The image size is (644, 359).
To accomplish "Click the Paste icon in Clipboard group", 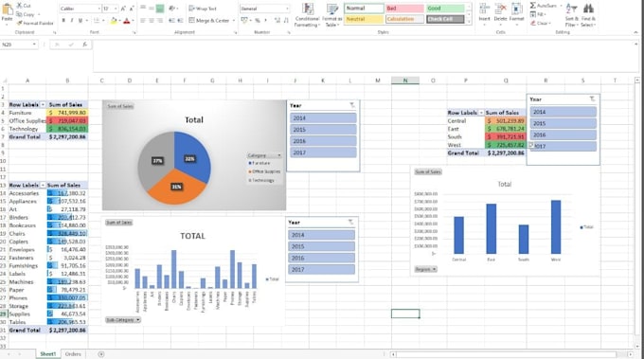I will pos(7,9).
